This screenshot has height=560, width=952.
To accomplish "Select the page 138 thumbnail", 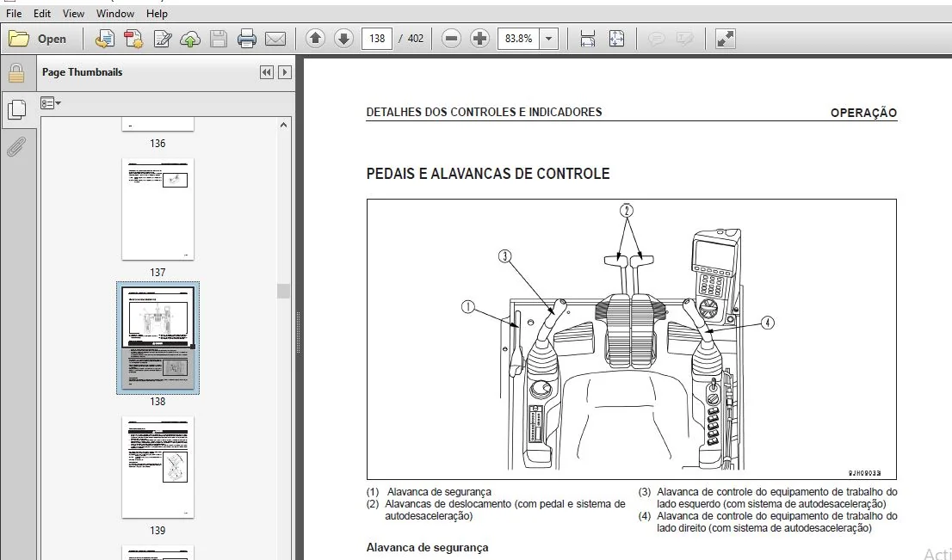I will click(158, 338).
